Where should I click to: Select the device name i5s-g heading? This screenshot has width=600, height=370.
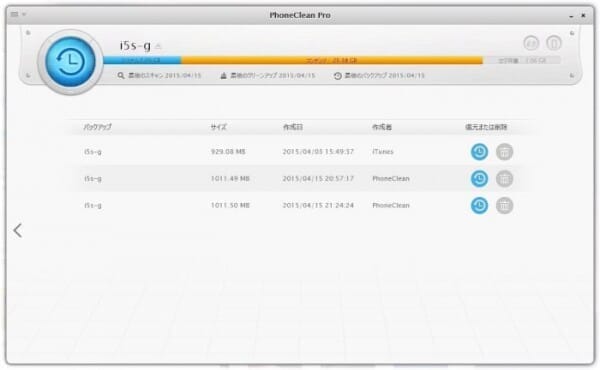pyautogui.click(x=135, y=46)
